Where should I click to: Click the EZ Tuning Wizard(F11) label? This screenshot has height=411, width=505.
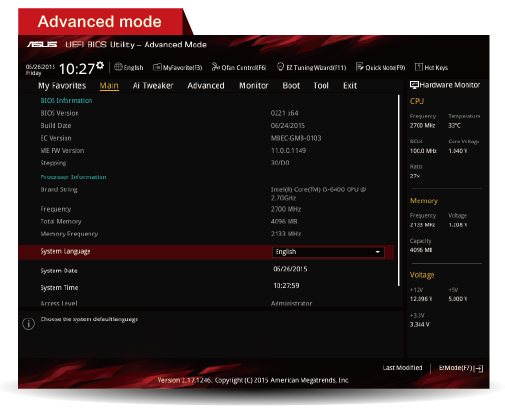(316, 68)
